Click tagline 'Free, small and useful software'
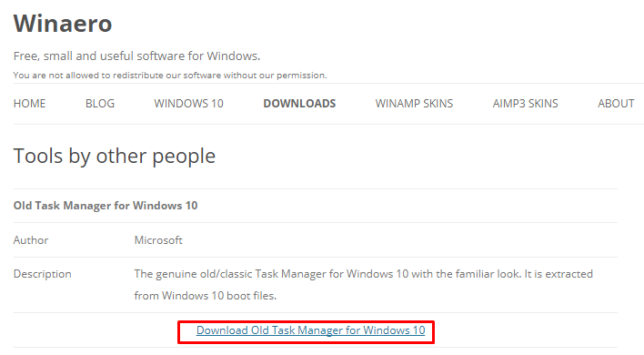This screenshot has width=644, height=355. click(x=136, y=56)
